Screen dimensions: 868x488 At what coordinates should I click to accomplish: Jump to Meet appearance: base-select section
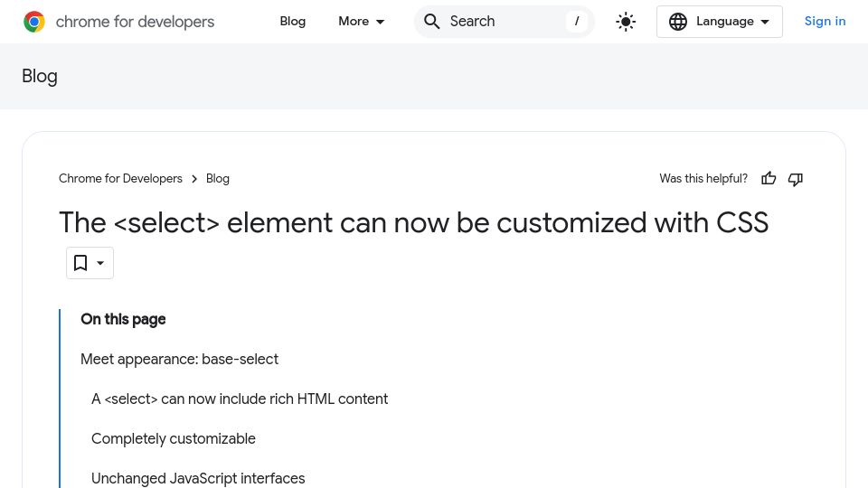coord(179,359)
